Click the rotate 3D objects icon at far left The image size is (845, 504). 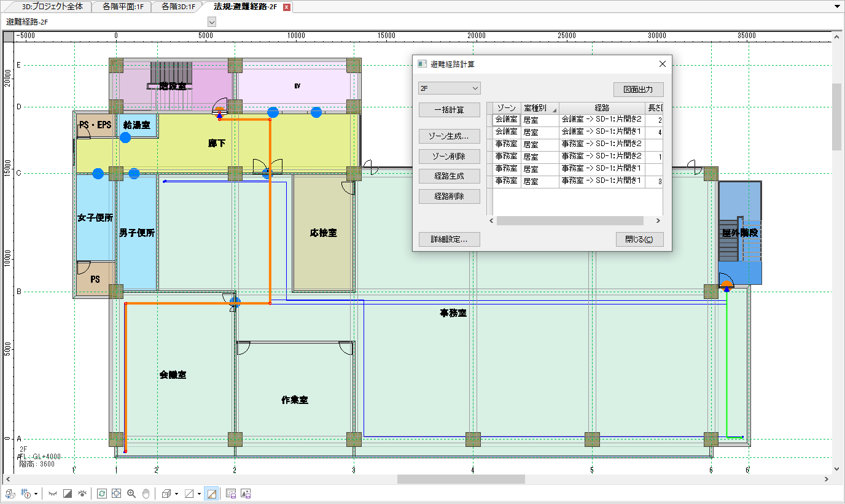[x=10, y=494]
